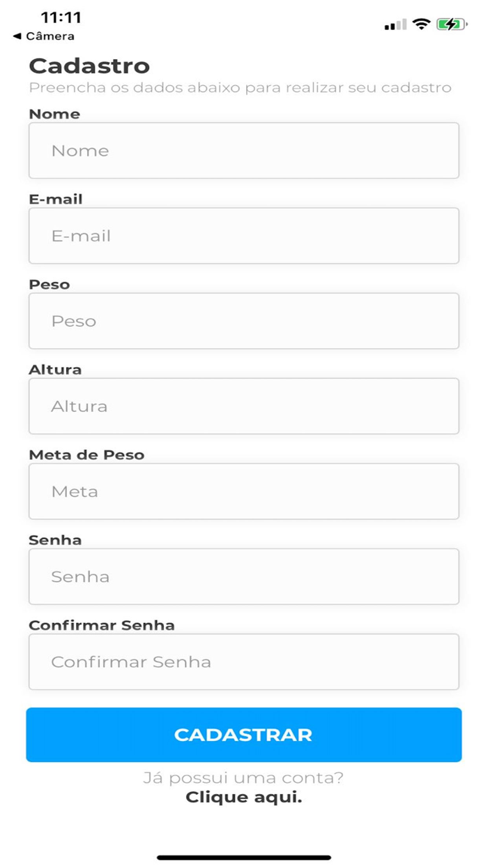Tap the battery charging icon
The height and width of the screenshot is (868, 488).
click(x=450, y=23)
